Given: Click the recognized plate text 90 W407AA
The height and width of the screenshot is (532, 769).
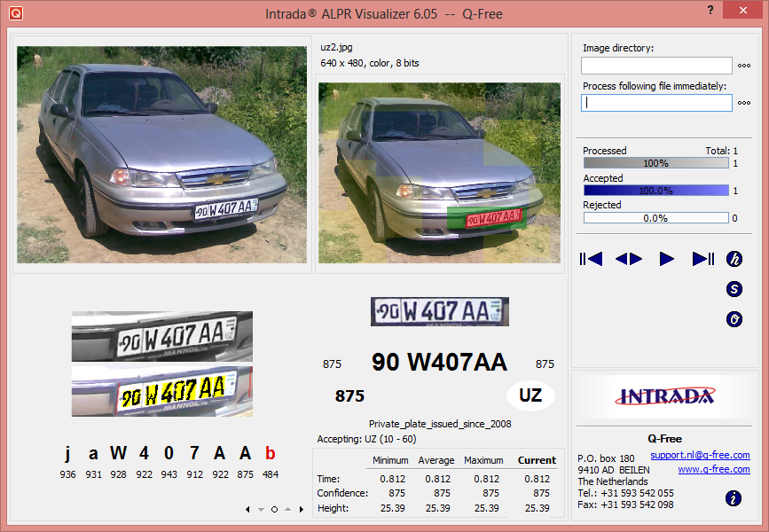Looking at the screenshot, I should pos(439,363).
